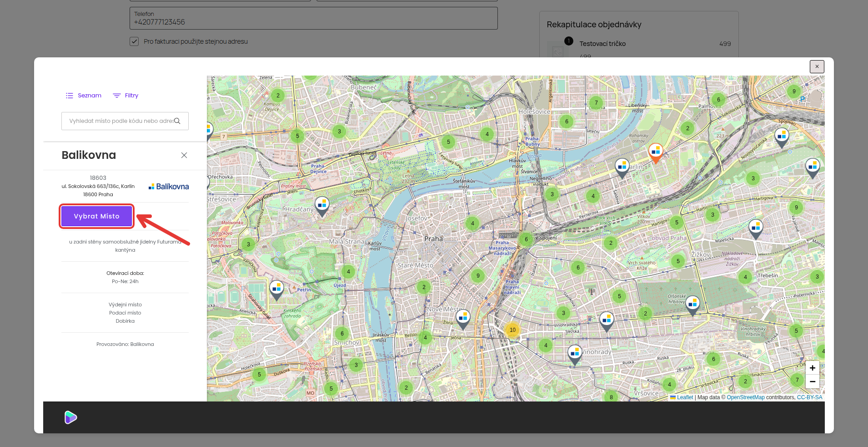Select the Balíkovna marker at Nové Město
The image size is (868, 447).
coord(463,319)
